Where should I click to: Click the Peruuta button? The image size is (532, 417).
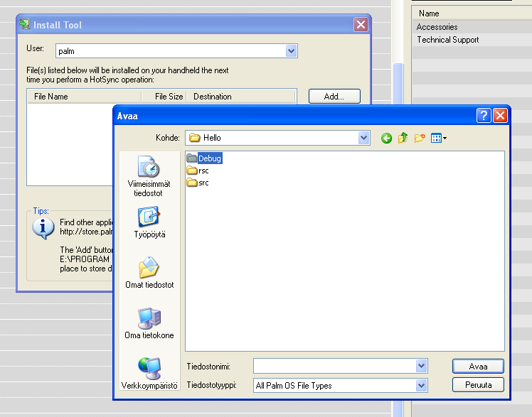click(478, 385)
